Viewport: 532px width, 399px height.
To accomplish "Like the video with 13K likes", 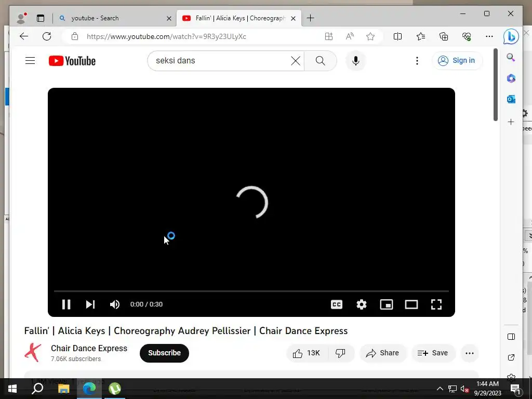I will (x=308, y=353).
